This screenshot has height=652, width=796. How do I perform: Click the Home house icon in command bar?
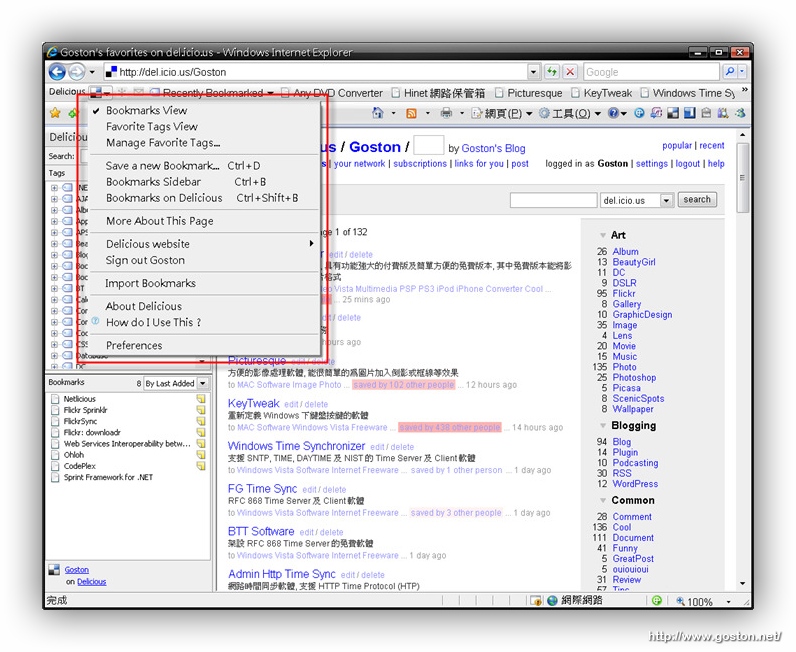(378, 113)
